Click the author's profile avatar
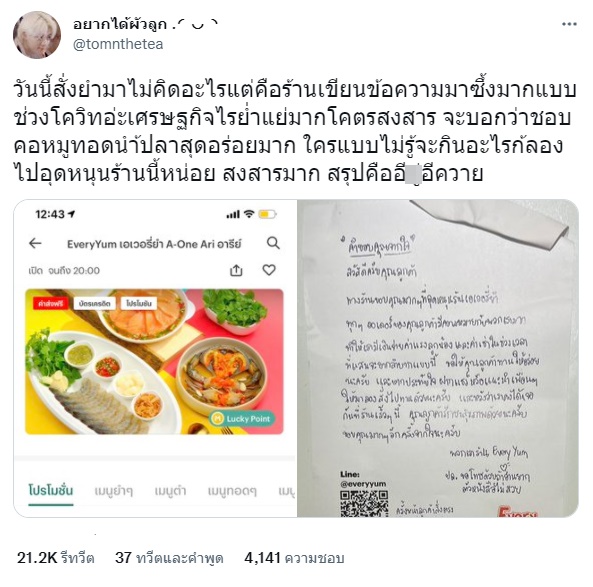Screen dimensions: 593x587 [37, 35]
